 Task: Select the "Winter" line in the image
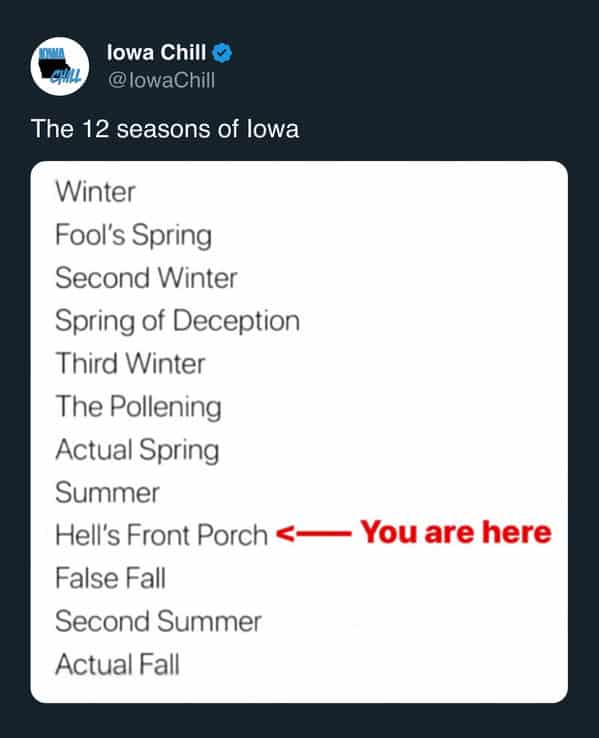[96, 192]
